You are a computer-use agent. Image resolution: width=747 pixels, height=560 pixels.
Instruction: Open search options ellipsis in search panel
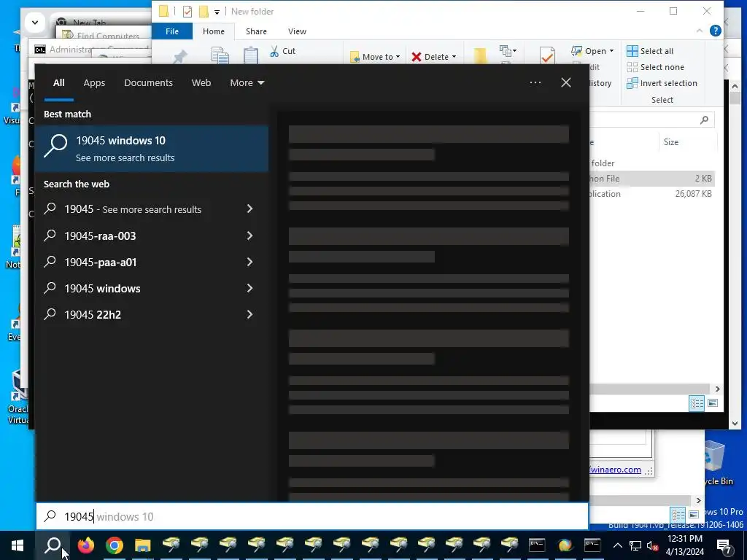[535, 82]
